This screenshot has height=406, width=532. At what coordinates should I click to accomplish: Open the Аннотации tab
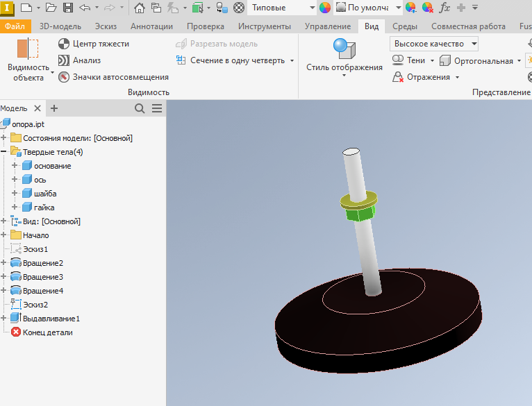click(x=151, y=26)
